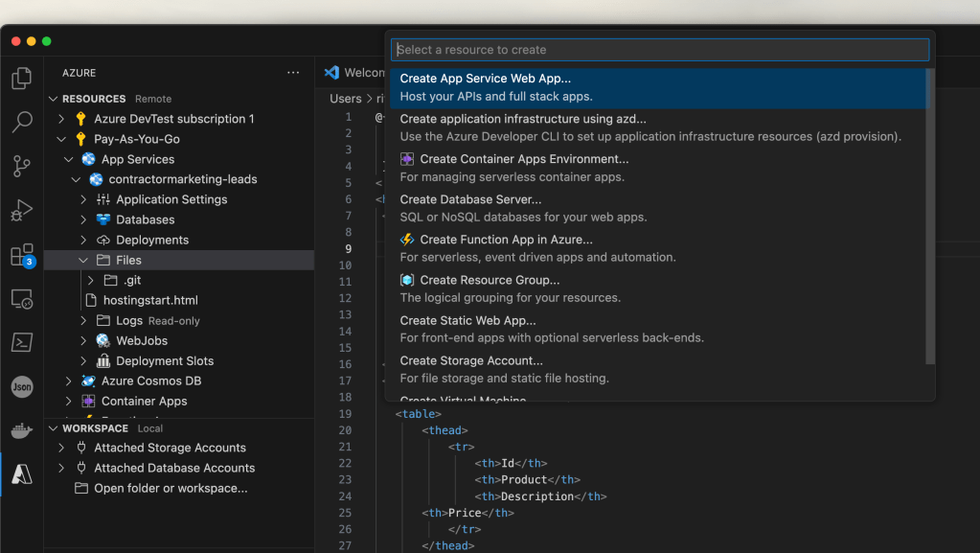Viewport: 980px width, 553px height.
Task: Open the Source Control view icon
Action: pyautogui.click(x=22, y=166)
